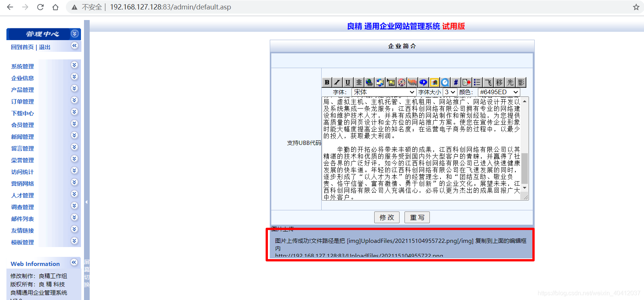Insert a list using the bullet list icon
644x300 pixels.
point(478,82)
